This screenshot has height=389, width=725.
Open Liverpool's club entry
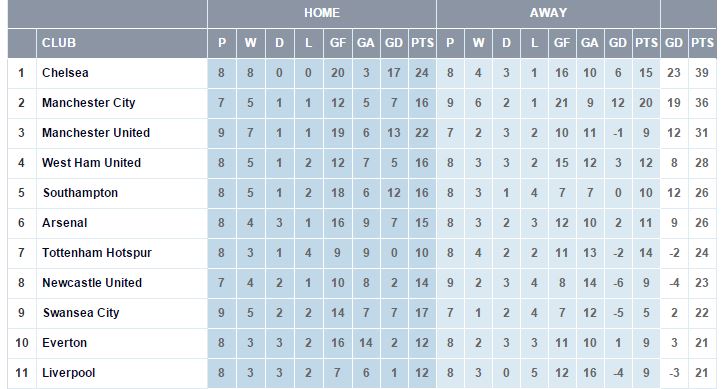pos(68,373)
